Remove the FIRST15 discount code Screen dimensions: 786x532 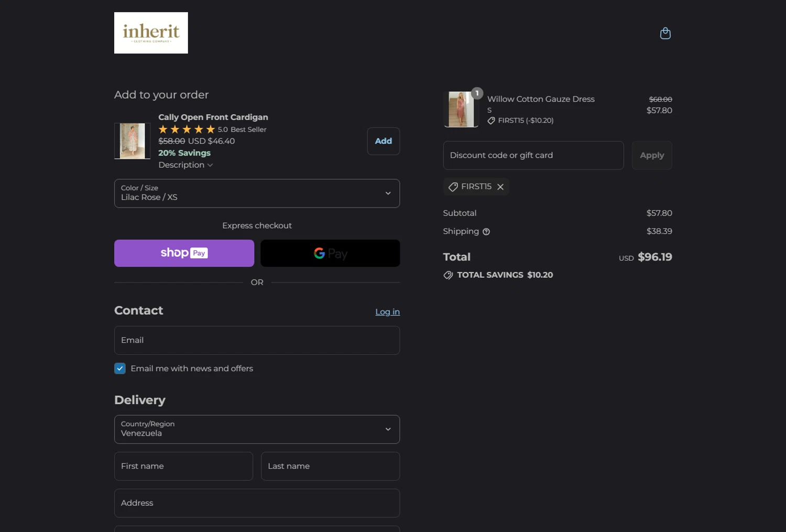point(500,187)
